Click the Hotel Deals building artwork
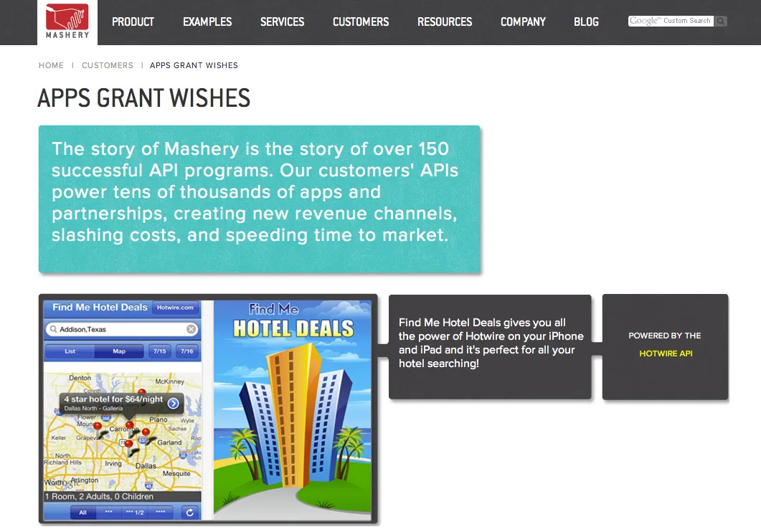 click(x=292, y=410)
